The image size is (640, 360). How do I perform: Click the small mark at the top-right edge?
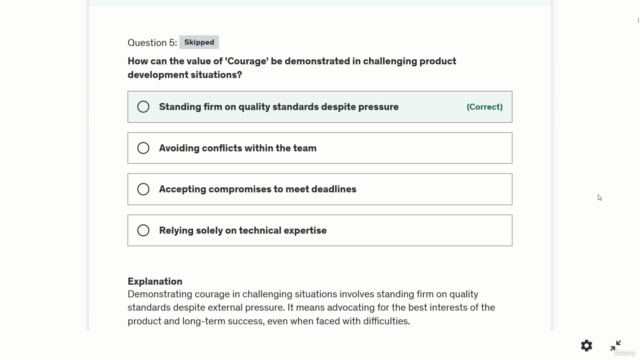(638, 20)
